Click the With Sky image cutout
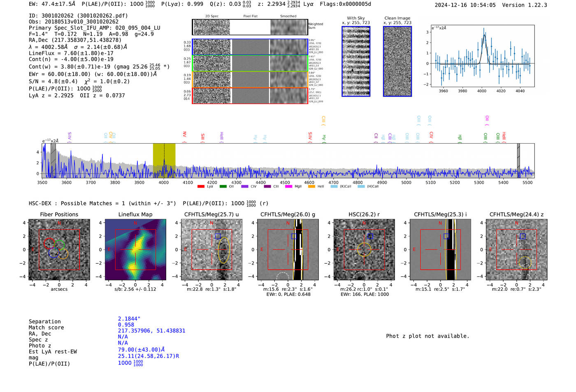 point(356,61)
